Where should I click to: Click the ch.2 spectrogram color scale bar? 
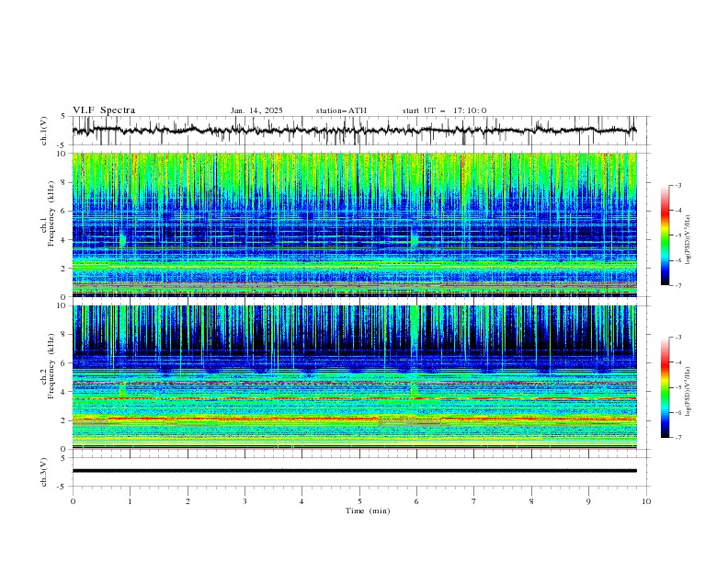coord(665,387)
